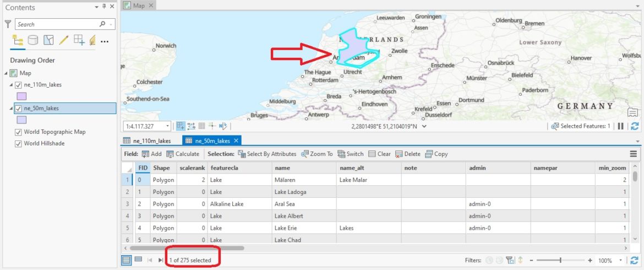This screenshot has height=270, width=644.
Task: Click Zoom To selection button
Action: click(x=317, y=154)
